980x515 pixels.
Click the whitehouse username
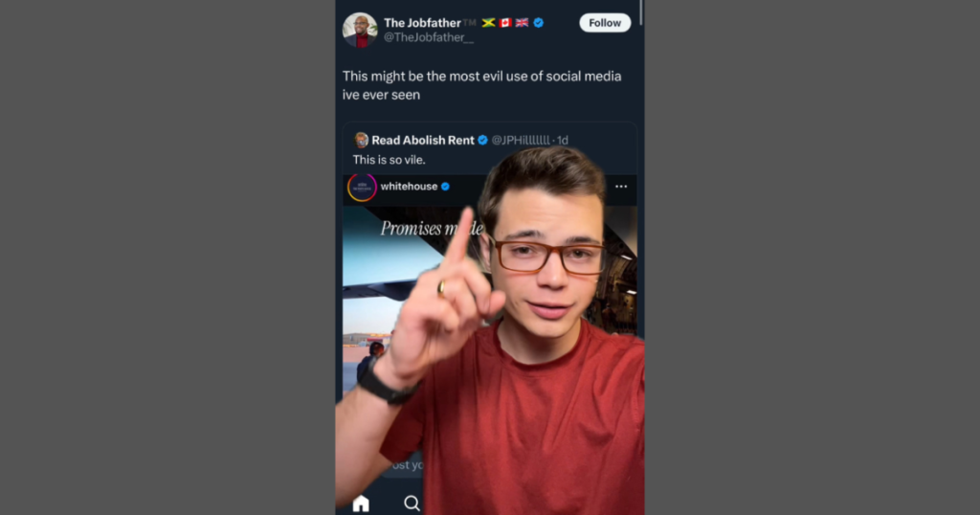pyautogui.click(x=409, y=187)
